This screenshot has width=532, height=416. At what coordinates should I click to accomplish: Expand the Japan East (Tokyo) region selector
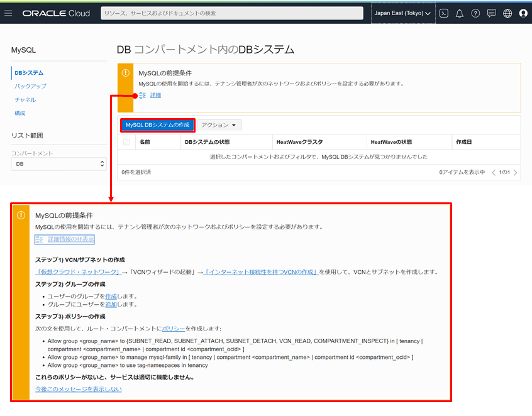[x=402, y=13]
